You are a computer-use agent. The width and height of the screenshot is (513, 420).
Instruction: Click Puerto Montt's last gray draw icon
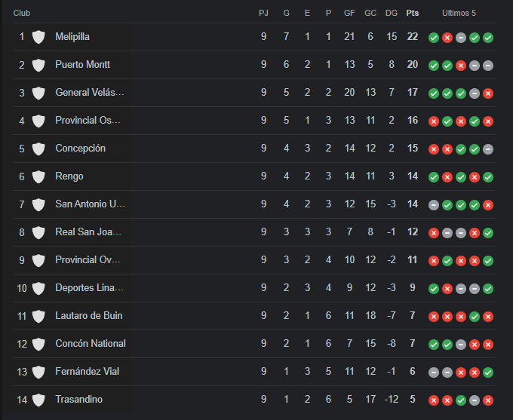point(488,66)
